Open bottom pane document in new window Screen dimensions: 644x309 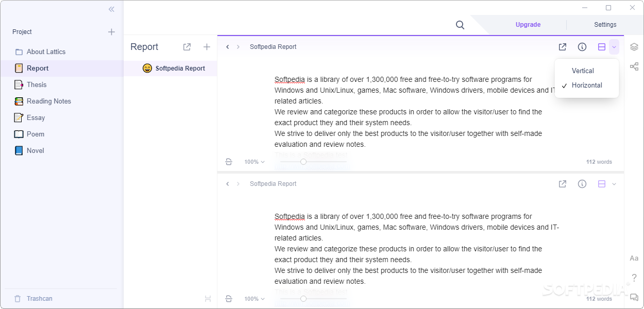563,184
